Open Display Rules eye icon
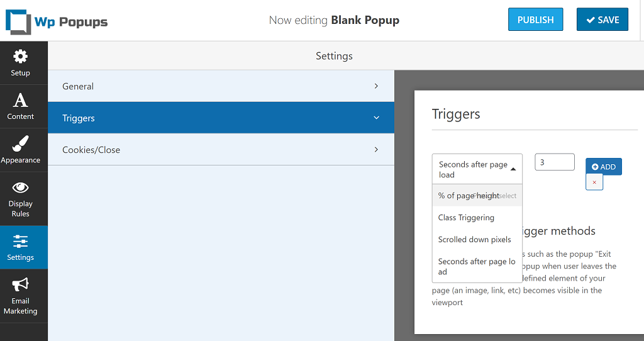The image size is (644, 341). point(21,187)
